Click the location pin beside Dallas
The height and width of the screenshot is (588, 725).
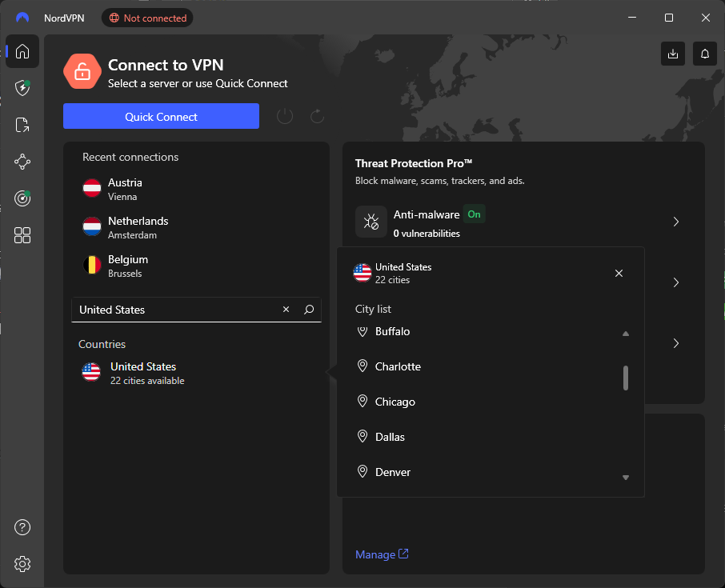point(362,436)
